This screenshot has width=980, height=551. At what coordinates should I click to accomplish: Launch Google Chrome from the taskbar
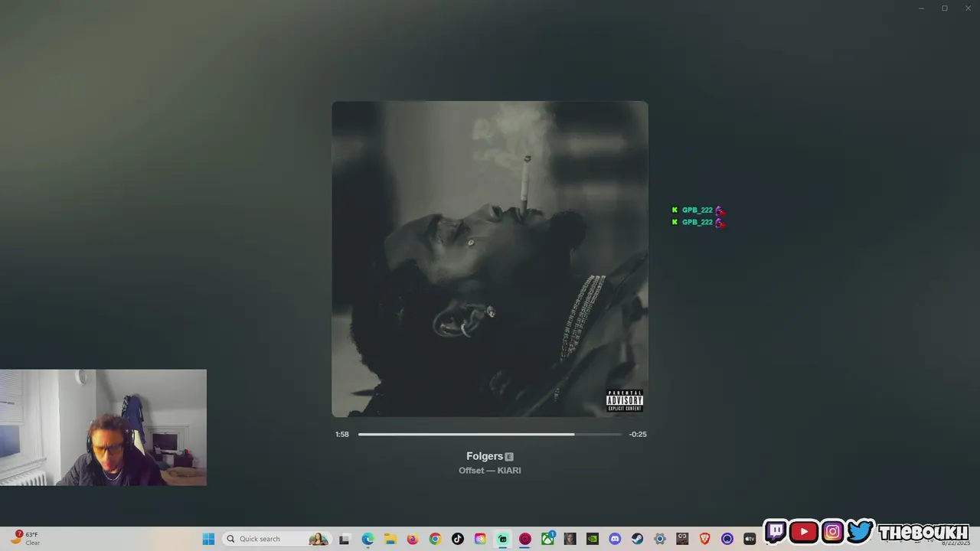(435, 539)
